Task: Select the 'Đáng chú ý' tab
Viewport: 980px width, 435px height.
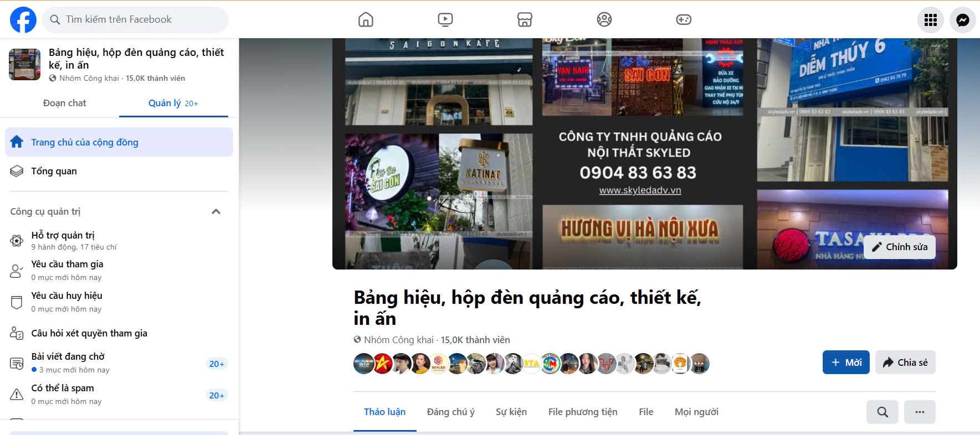Action: pyautogui.click(x=450, y=412)
